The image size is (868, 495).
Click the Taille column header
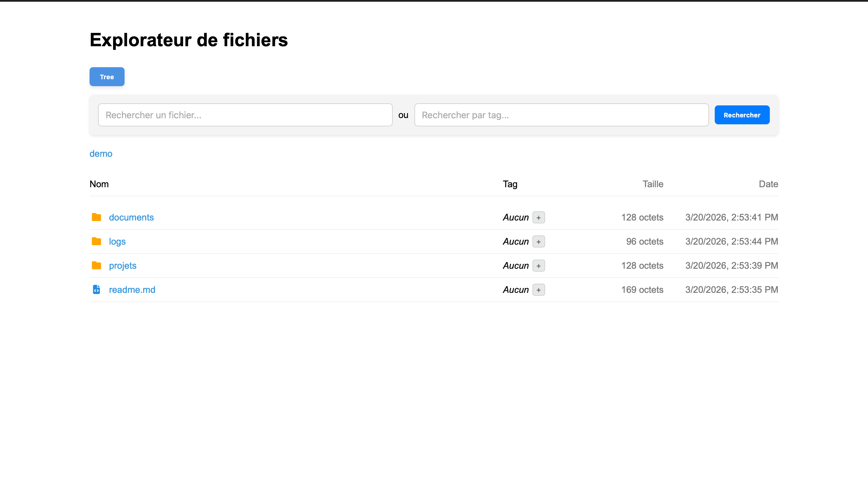tap(652, 184)
